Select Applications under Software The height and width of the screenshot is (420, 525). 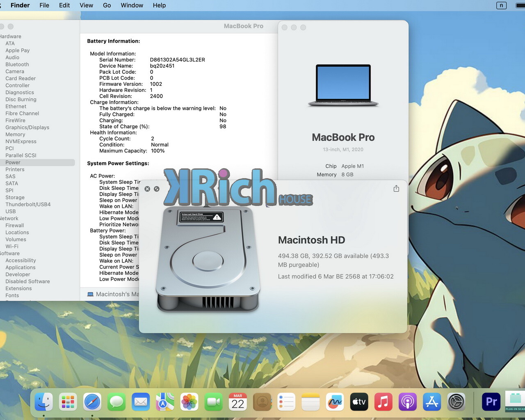pyautogui.click(x=21, y=267)
